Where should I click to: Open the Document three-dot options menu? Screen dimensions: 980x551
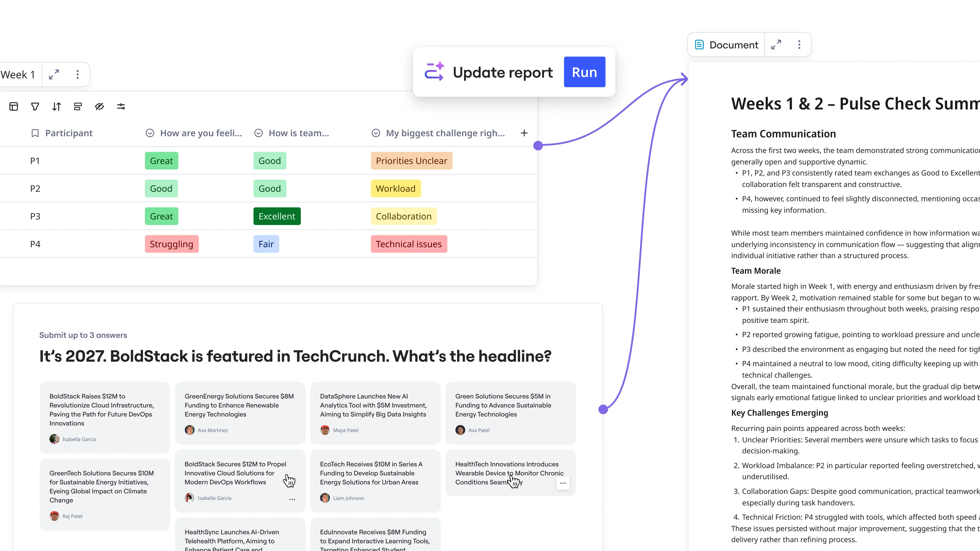coord(799,45)
